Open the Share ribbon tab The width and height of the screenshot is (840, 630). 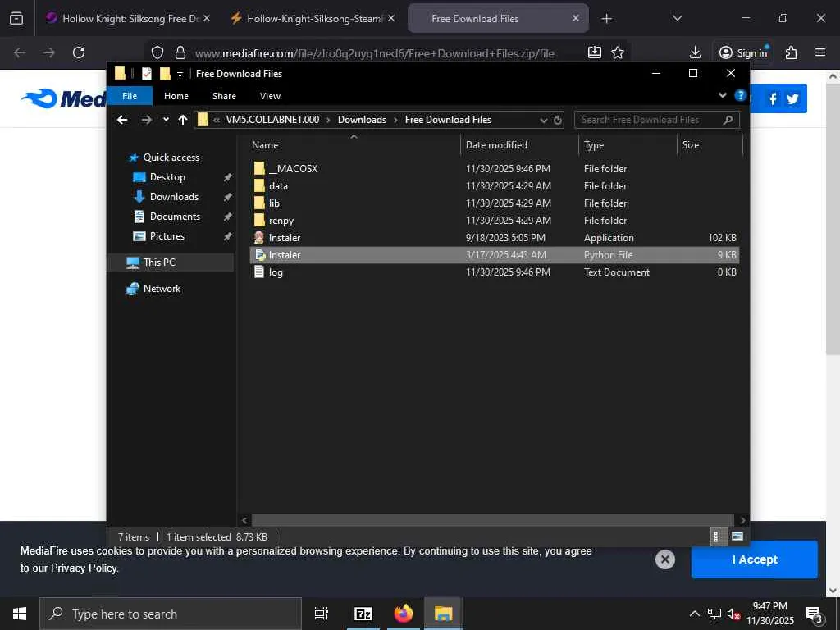[224, 96]
